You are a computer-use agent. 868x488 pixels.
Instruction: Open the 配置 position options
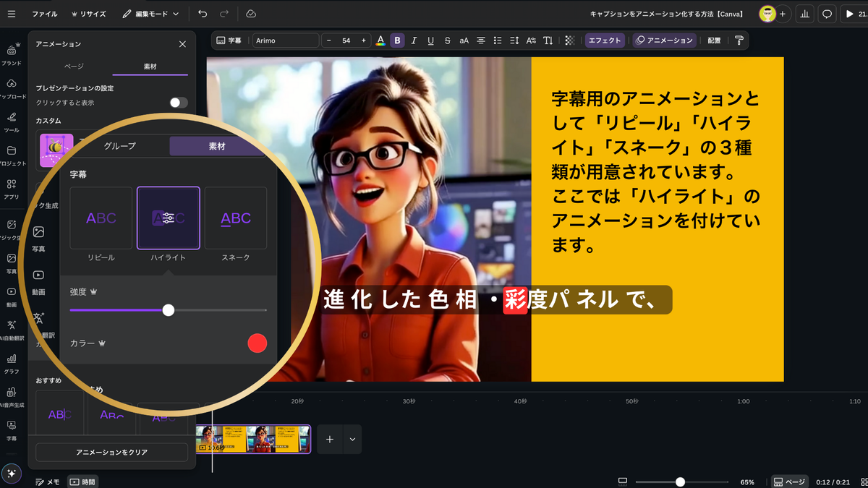tap(714, 40)
